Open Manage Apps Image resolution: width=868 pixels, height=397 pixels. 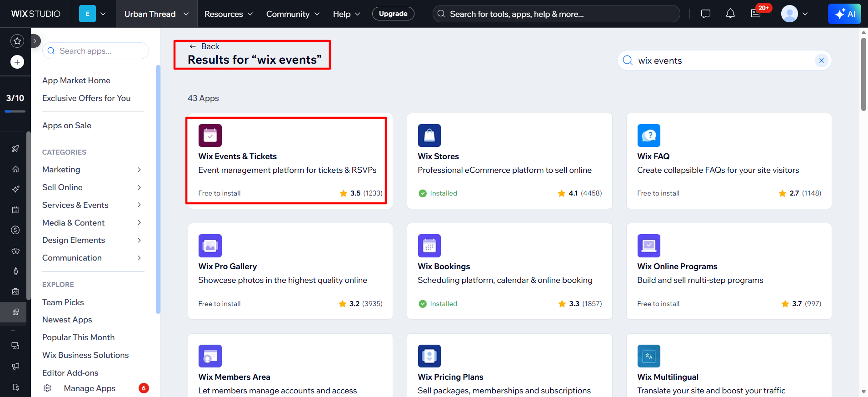point(90,388)
